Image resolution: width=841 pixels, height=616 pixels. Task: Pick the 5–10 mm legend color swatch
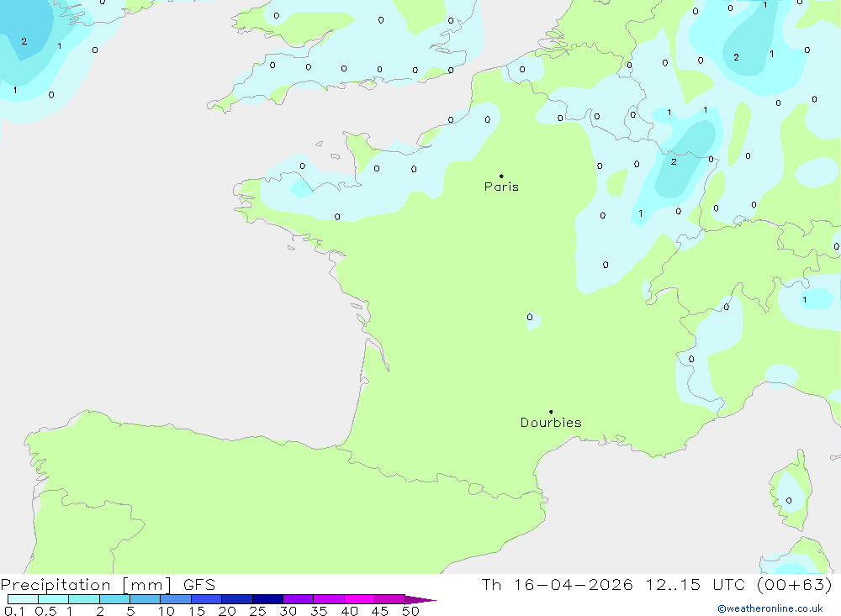145,599
